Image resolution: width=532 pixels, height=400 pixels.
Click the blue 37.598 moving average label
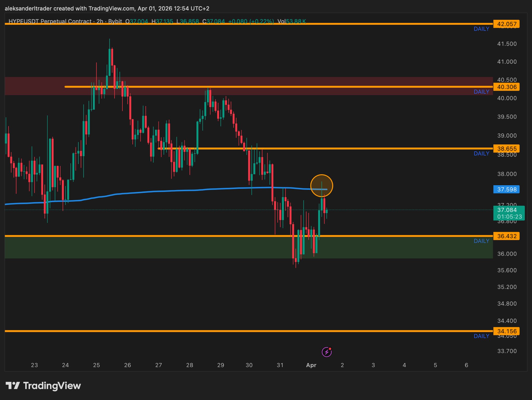pyautogui.click(x=506, y=189)
